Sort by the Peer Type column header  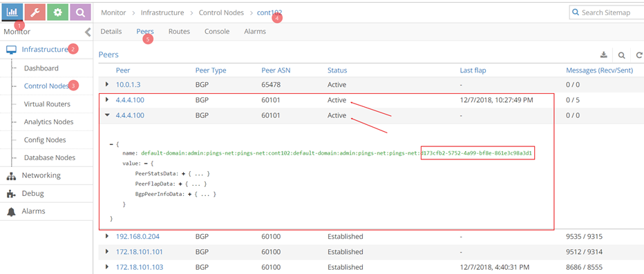coord(211,70)
